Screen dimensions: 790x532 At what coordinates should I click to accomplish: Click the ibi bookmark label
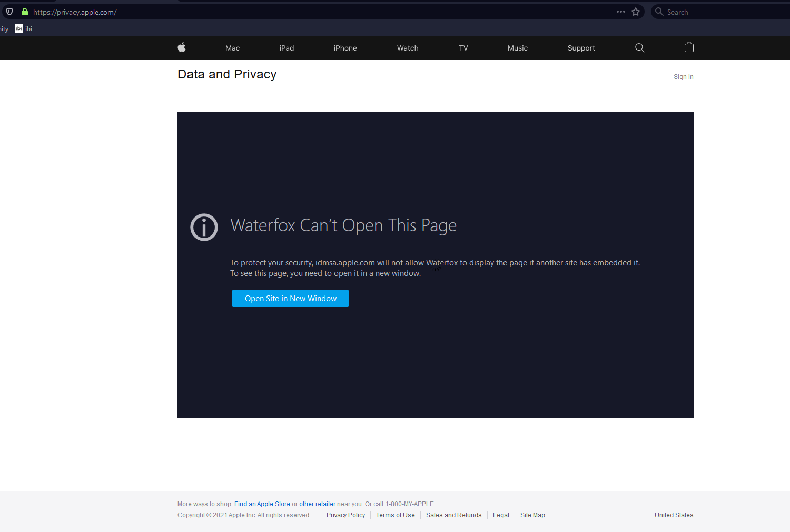coord(28,29)
